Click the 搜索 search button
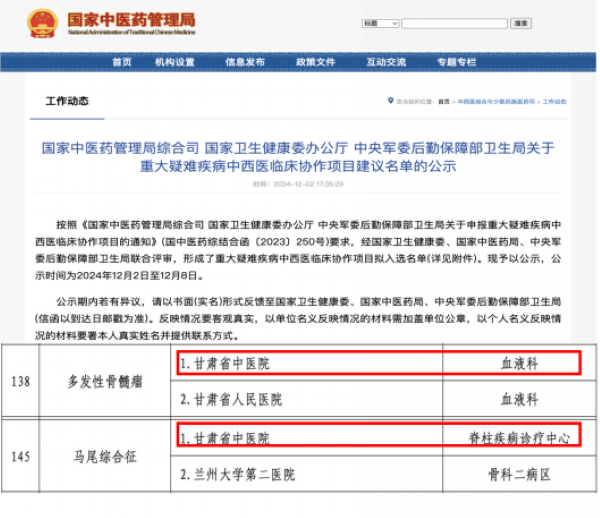 pos(521,23)
